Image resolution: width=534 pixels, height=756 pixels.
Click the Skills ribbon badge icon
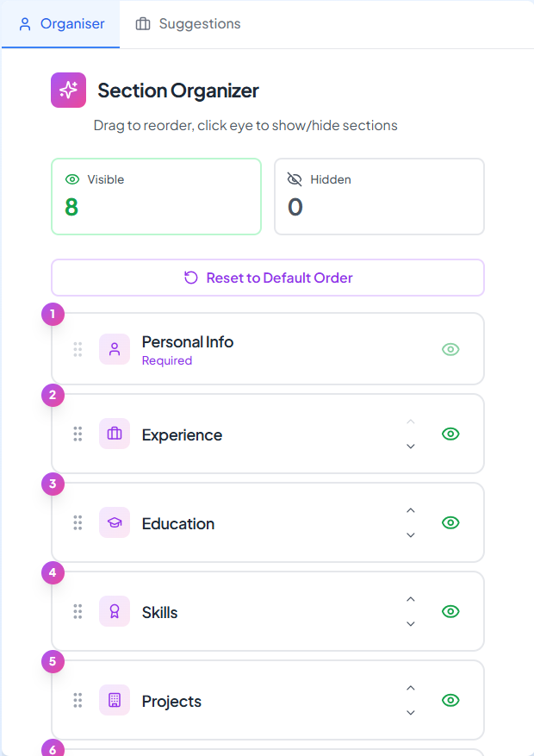click(114, 611)
